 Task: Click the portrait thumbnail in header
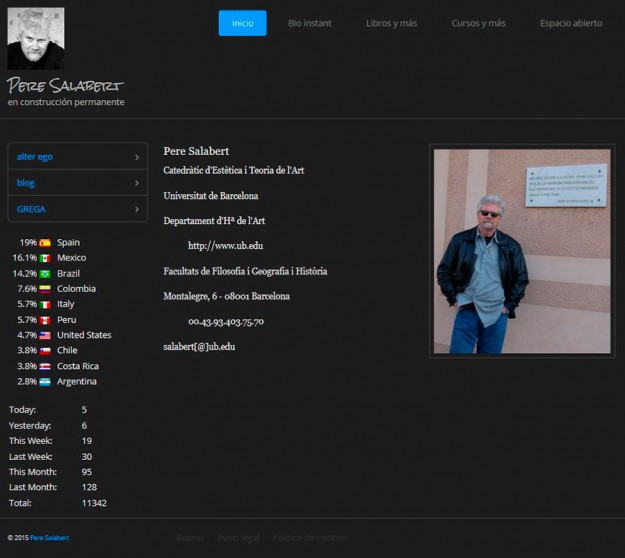click(x=36, y=39)
